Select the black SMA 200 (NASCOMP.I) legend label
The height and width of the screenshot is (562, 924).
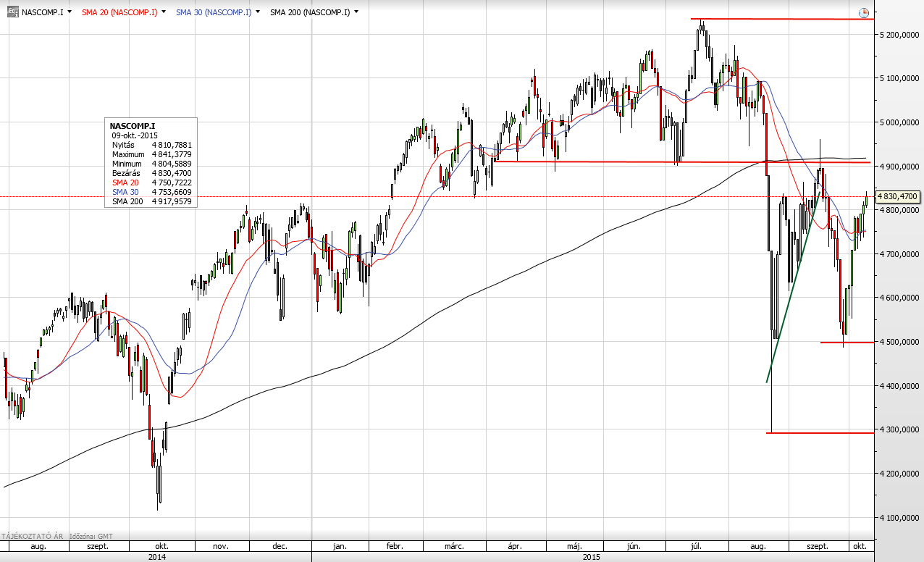[x=310, y=12]
